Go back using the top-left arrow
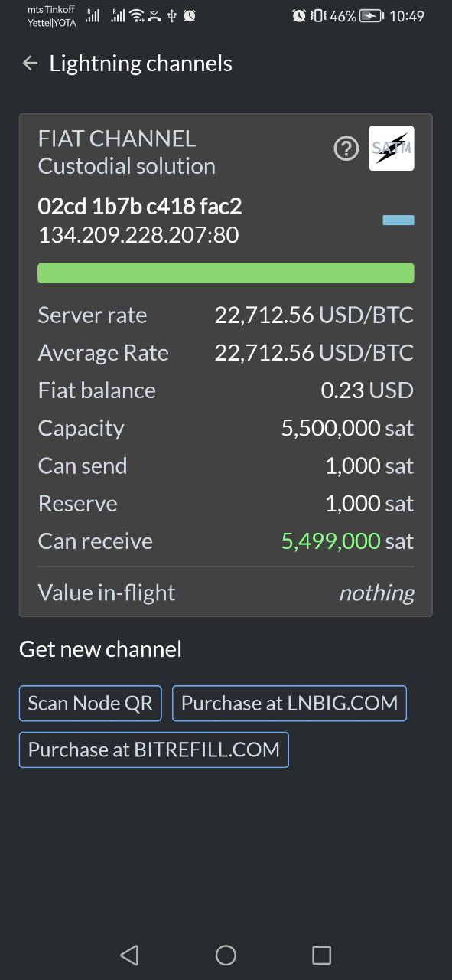This screenshot has width=452, height=980. pos(30,64)
